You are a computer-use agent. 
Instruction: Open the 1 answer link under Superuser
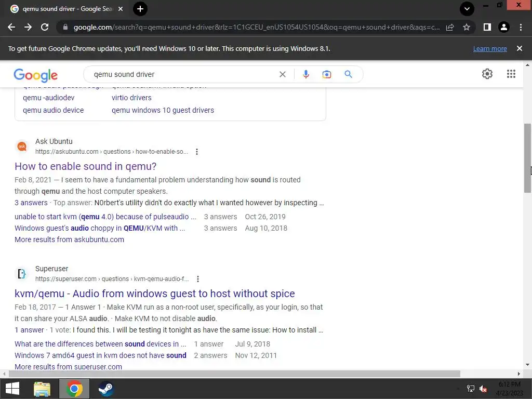(x=29, y=330)
